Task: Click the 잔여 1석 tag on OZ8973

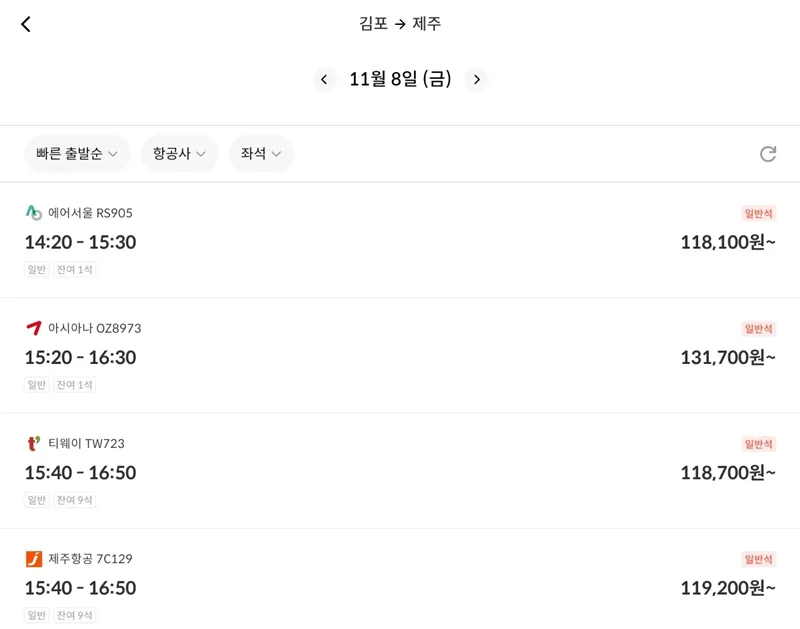Action: point(73,385)
